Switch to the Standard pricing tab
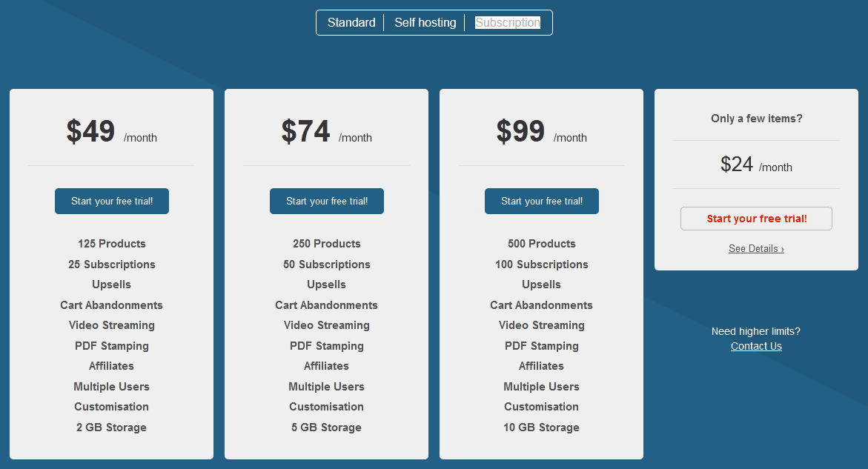The width and height of the screenshot is (868, 469). pos(351,22)
